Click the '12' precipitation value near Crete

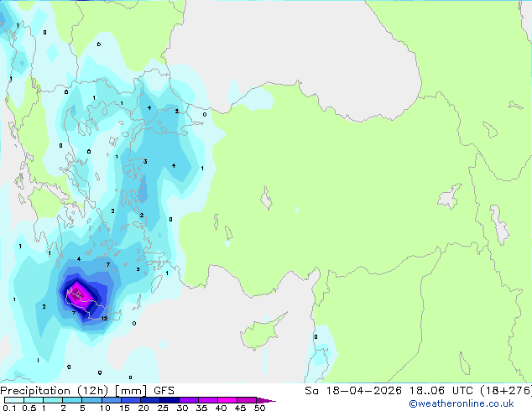(104, 318)
